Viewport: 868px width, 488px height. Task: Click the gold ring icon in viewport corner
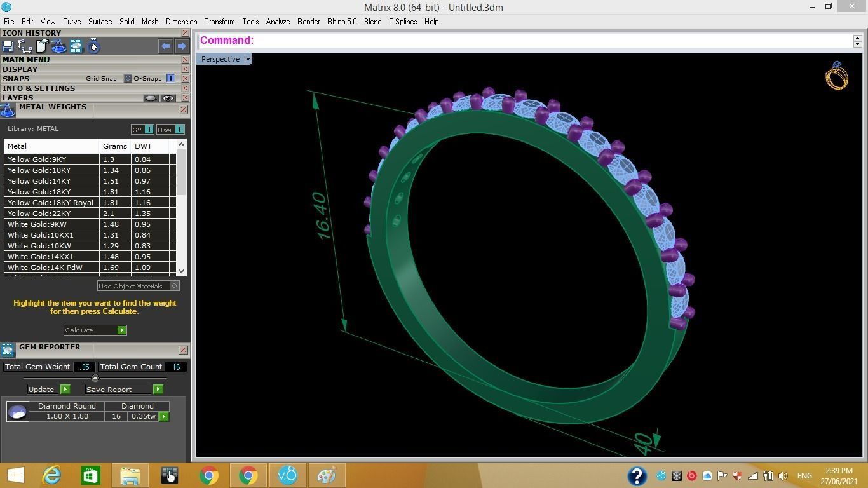[837, 76]
